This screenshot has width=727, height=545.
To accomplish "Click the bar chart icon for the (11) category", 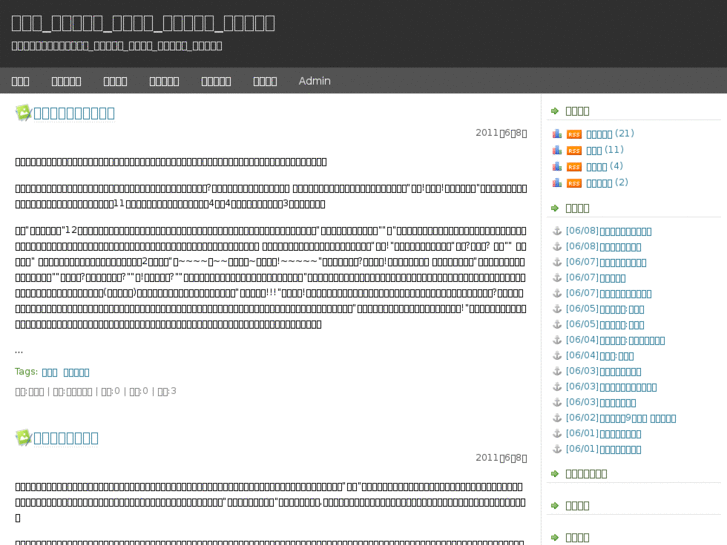I will tap(557, 150).
